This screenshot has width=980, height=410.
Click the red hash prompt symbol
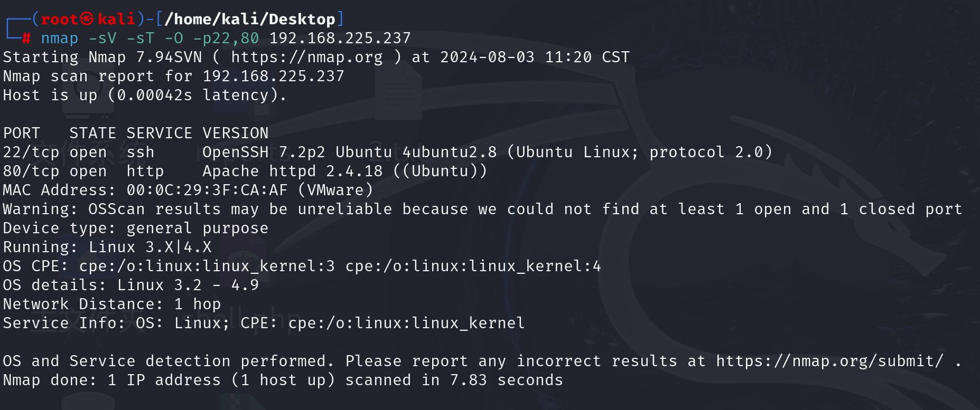(27, 38)
